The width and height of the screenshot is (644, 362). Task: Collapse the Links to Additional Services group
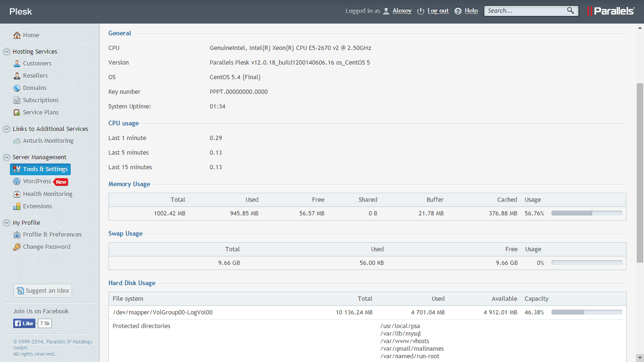click(x=7, y=129)
